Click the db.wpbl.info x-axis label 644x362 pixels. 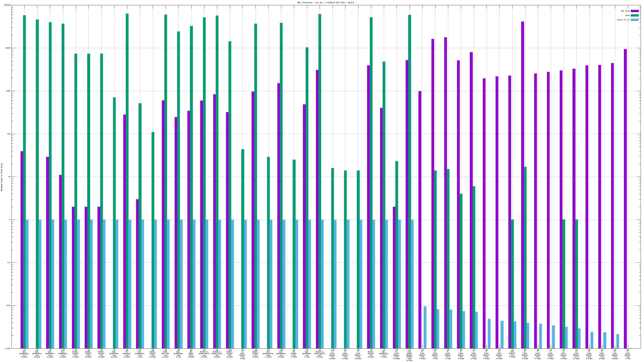click(x=191, y=353)
